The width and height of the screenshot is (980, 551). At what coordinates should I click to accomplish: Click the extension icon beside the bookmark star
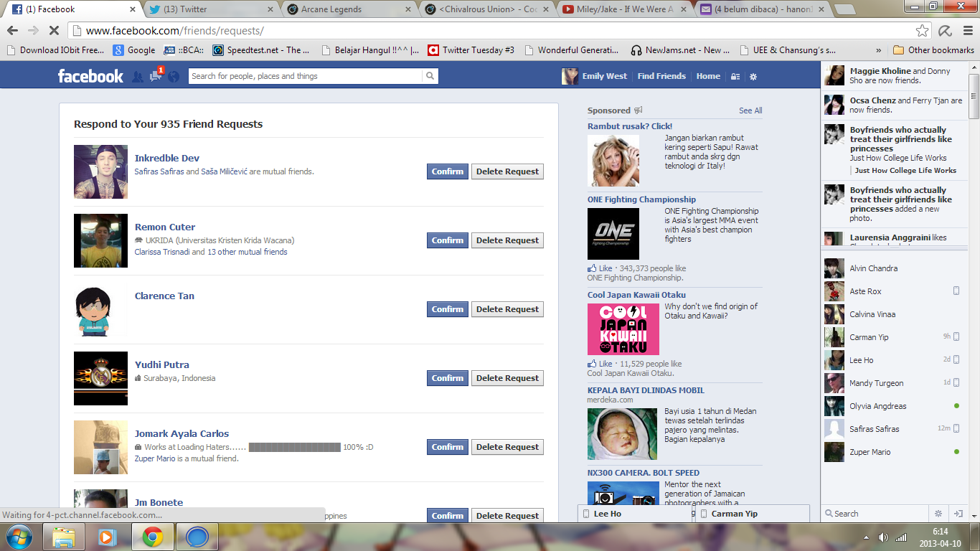pyautogui.click(x=945, y=31)
